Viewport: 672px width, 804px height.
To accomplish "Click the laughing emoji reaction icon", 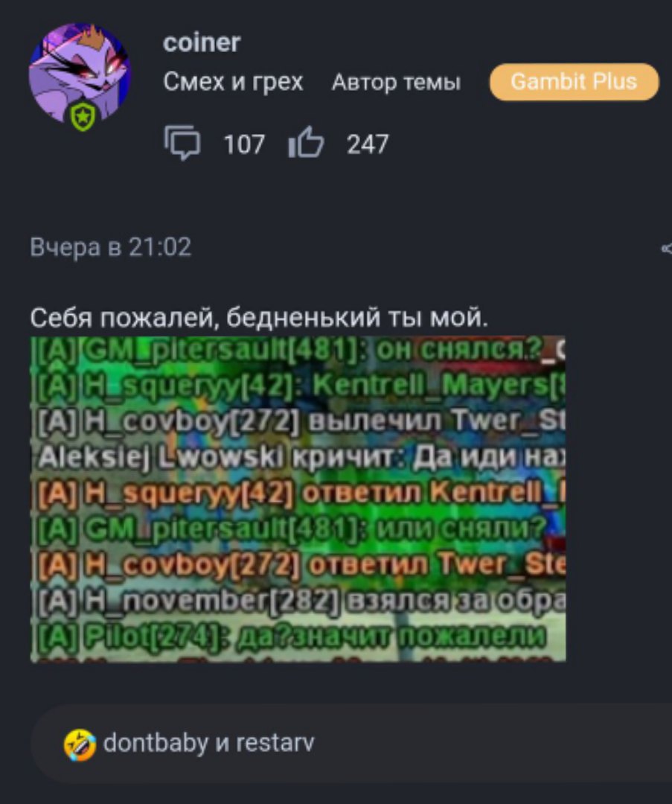I will point(80,744).
